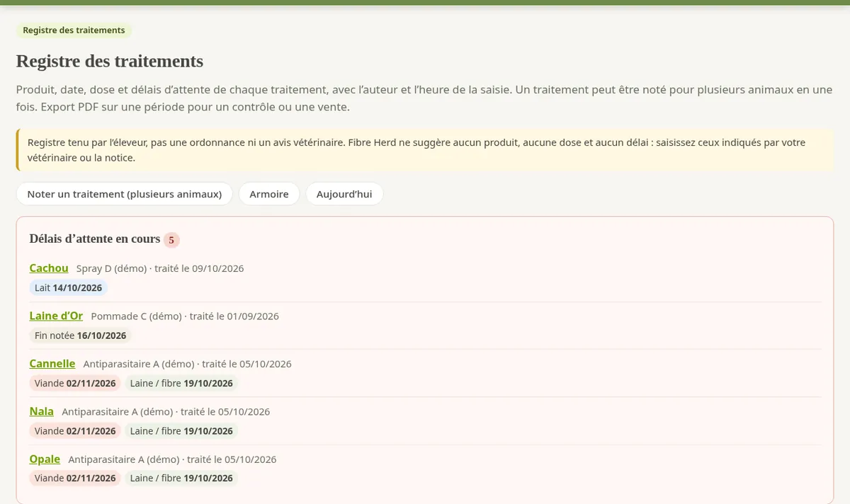Click Opale's 'Viande 02/11/2026' badge
The width and height of the screenshot is (850, 504).
click(x=75, y=479)
